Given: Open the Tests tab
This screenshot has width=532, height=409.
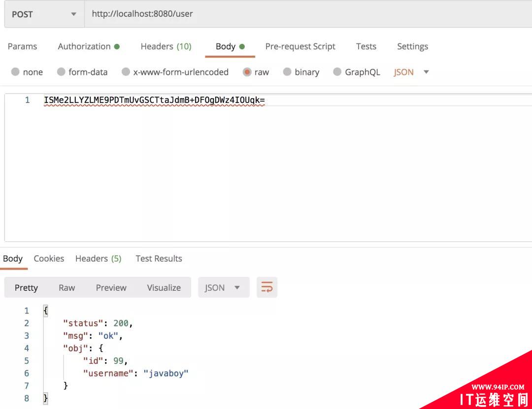Looking at the screenshot, I should click(x=366, y=46).
